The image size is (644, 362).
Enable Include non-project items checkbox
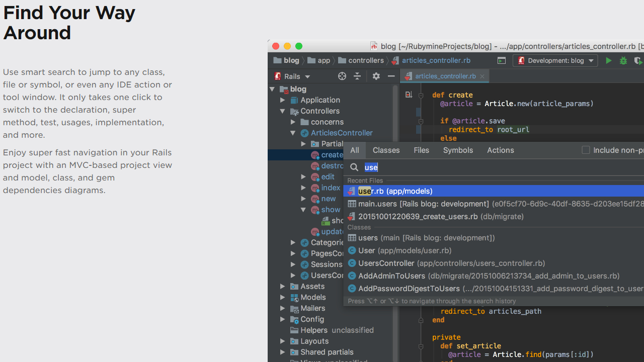(586, 150)
